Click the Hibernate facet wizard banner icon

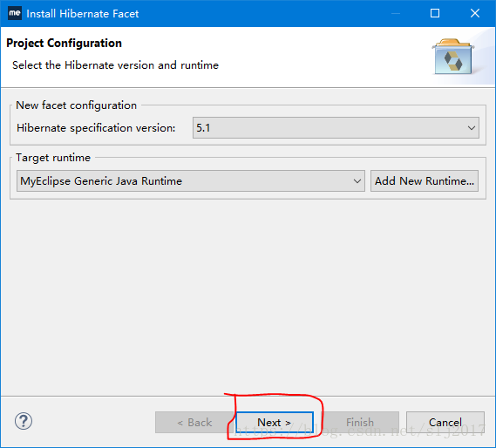coord(453,57)
